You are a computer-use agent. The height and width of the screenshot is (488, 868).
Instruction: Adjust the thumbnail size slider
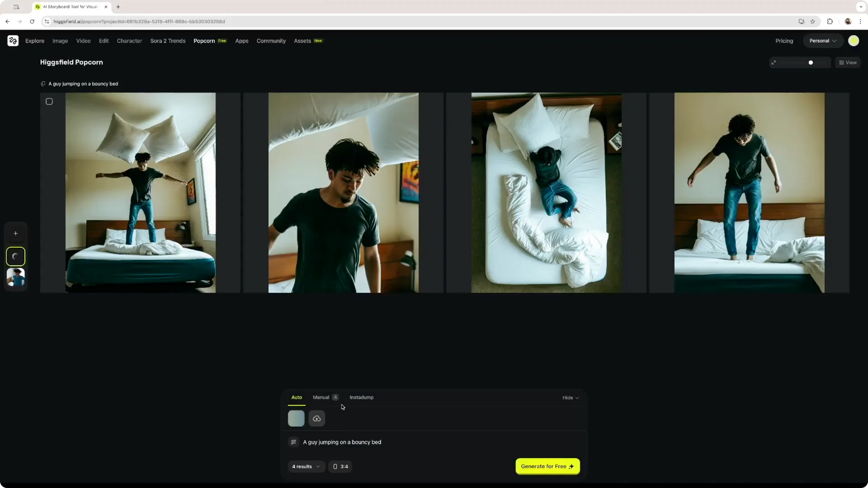pyautogui.click(x=811, y=62)
